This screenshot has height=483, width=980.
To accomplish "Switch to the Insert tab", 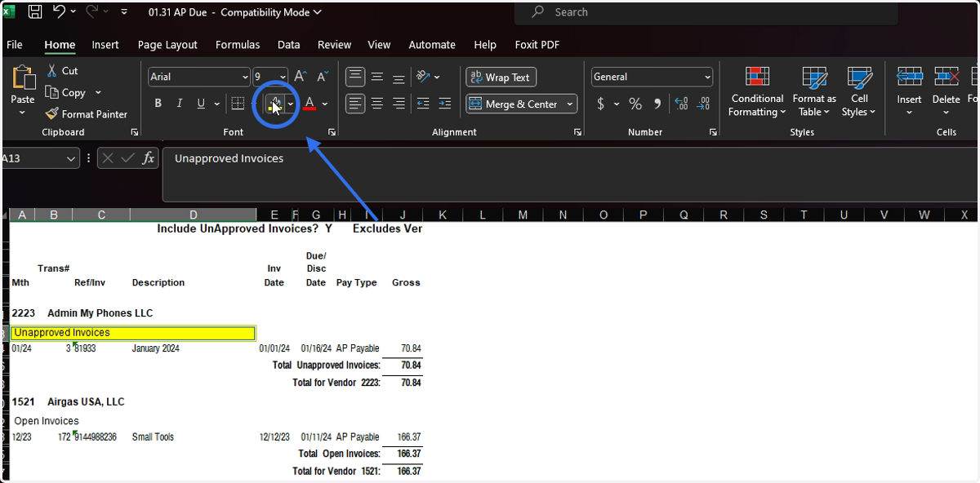I will coord(105,45).
